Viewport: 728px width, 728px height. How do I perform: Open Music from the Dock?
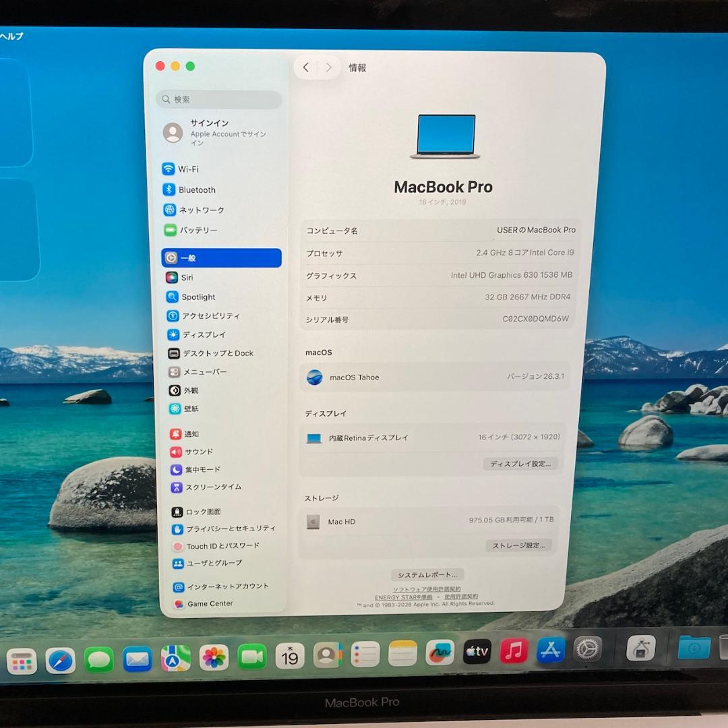tap(514, 650)
